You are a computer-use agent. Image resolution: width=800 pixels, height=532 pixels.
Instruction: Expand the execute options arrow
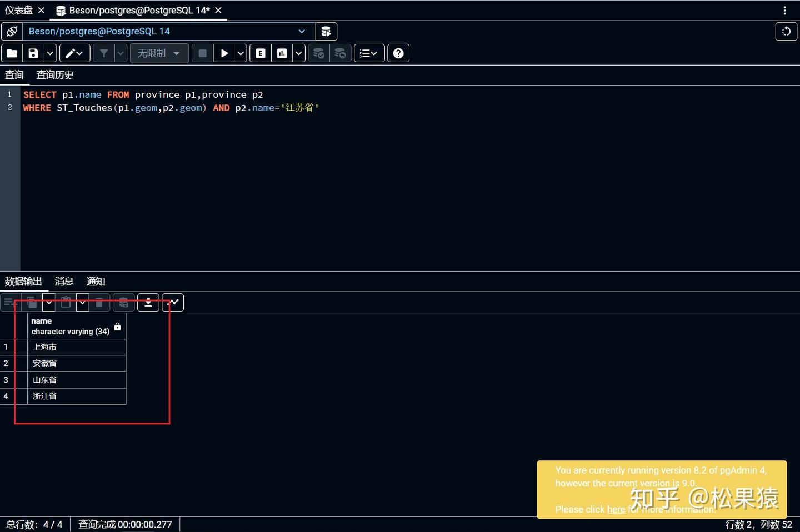click(241, 53)
